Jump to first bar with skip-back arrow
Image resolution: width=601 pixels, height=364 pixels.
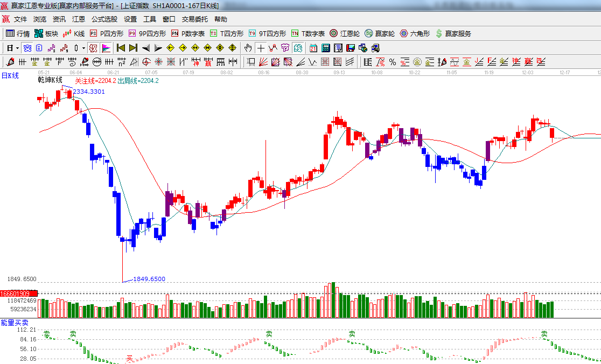(121, 47)
